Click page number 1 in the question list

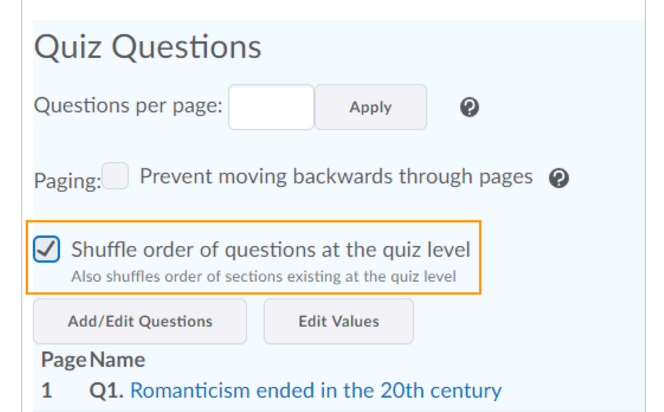coord(47,390)
